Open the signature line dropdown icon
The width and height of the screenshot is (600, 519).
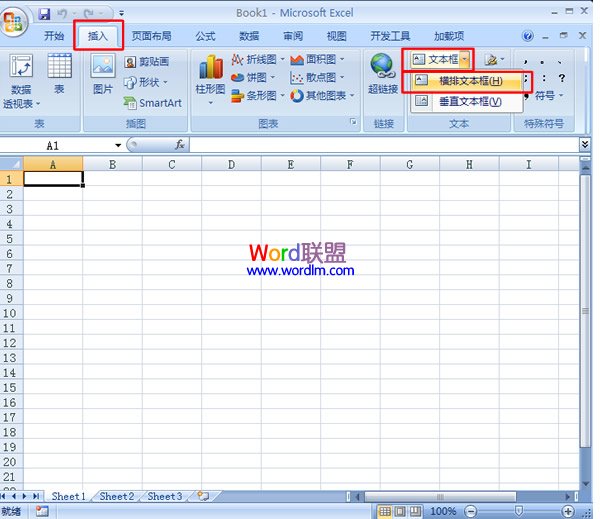tap(494, 59)
